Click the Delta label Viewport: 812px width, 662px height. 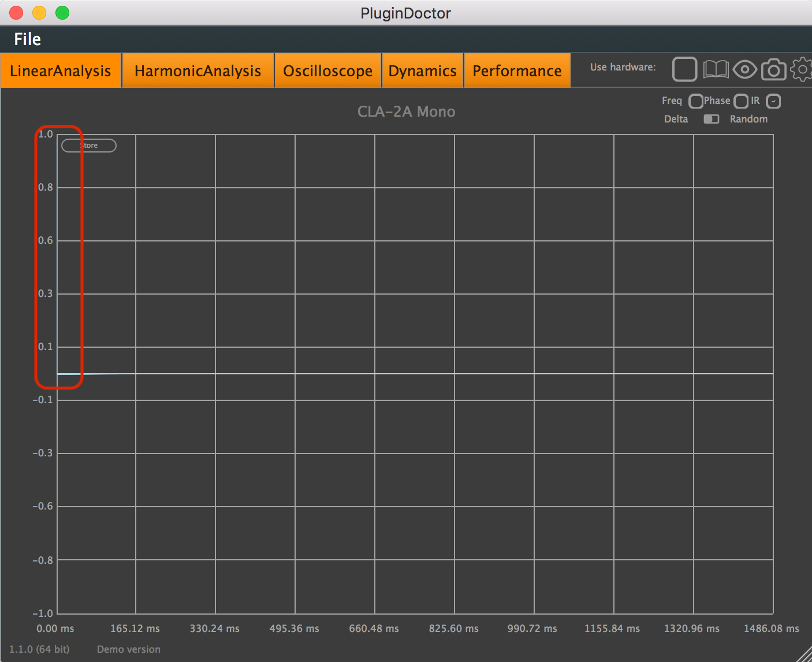(676, 119)
